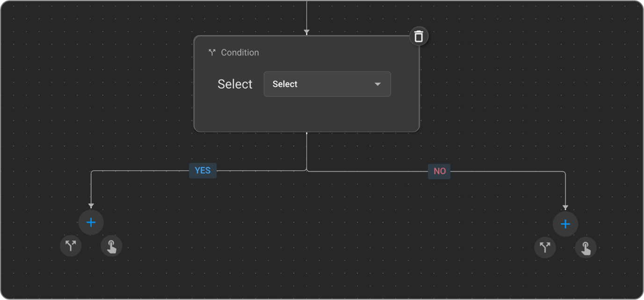Add a step under the NO branch
Screen dimensions: 644x300
(x=565, y=224)
